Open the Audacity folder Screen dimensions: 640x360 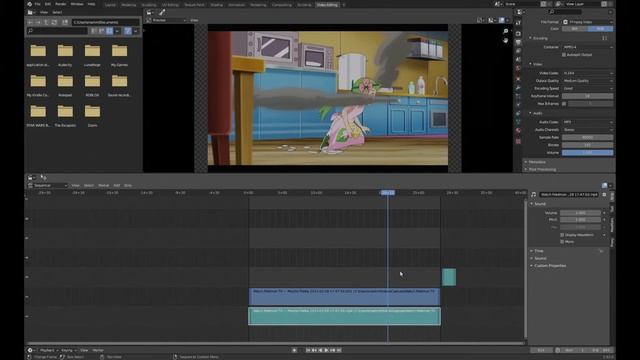click(65, 55)
